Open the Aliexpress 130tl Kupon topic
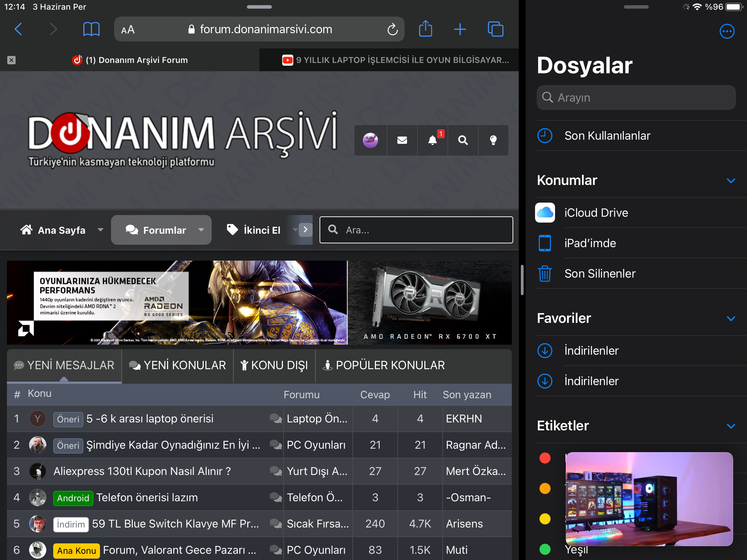 (x=142, y=471)
